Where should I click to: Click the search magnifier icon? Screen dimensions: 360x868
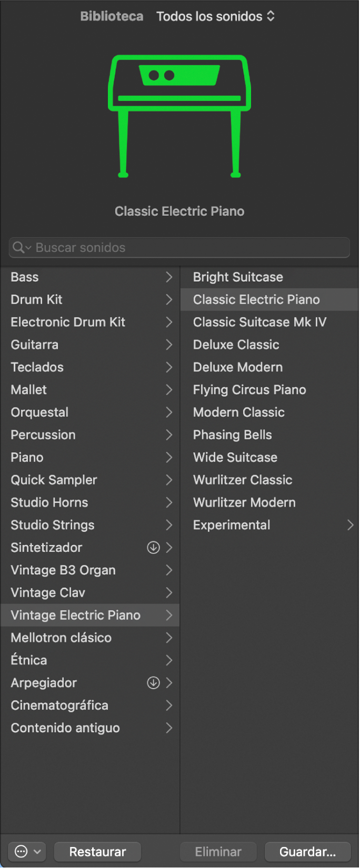point(19,247)
